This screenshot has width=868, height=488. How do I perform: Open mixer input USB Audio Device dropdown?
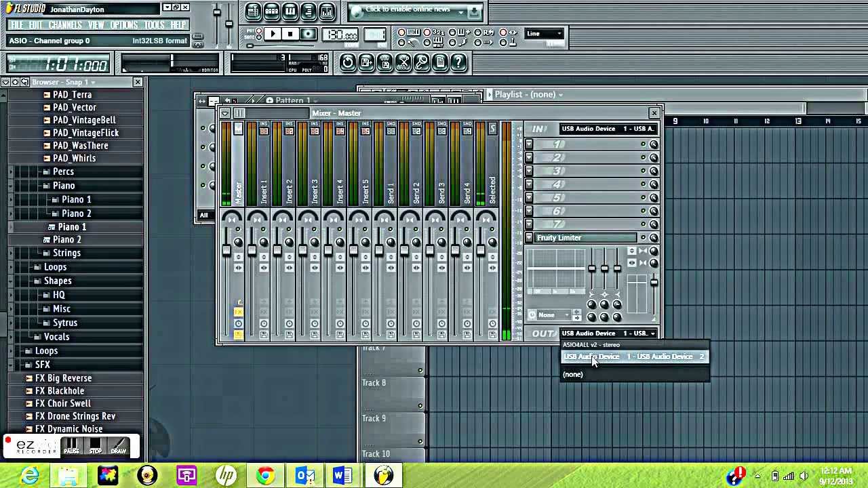coord(608,129)
